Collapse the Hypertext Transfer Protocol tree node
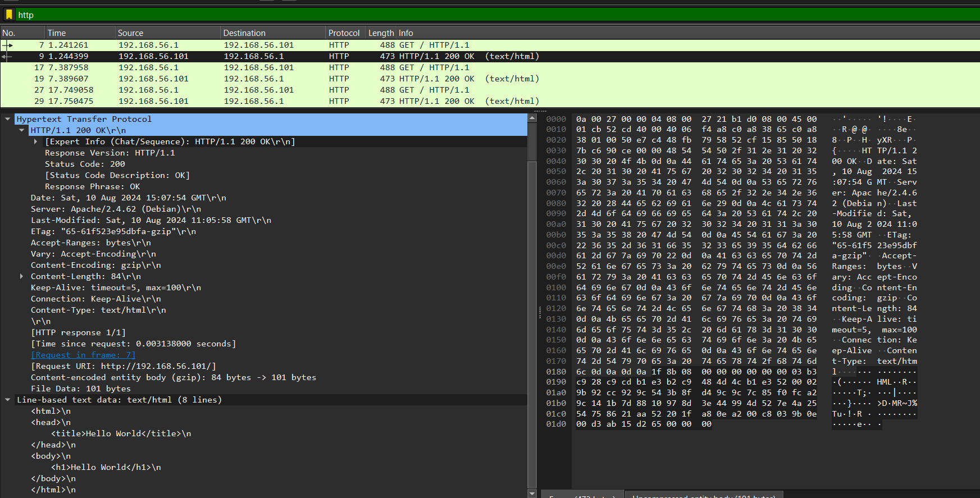 (x=8, y=119)
